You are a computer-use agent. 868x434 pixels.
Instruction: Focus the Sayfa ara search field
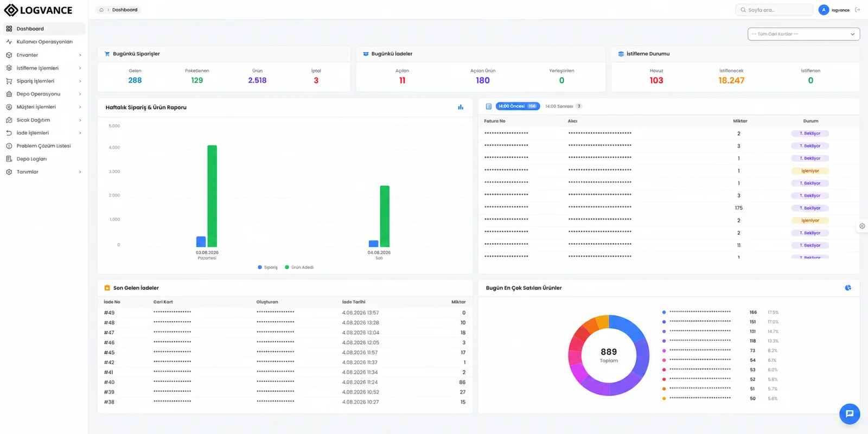[x=775, y=10]
